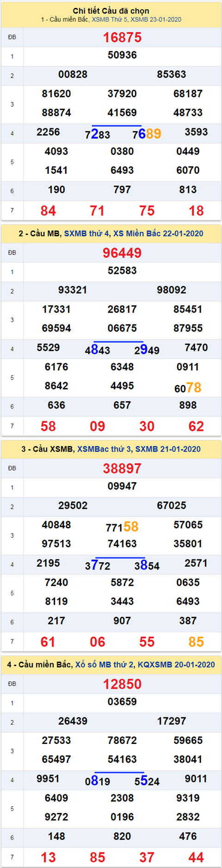Click seventh prize number 18
The height and width of the screenshot is (868, 222).
coord(196,211)
